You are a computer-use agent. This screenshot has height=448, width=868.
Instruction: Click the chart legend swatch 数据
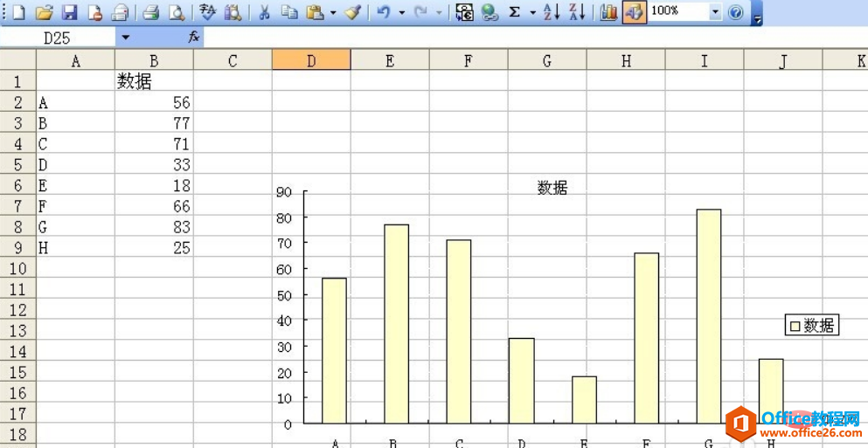point(795,326)
